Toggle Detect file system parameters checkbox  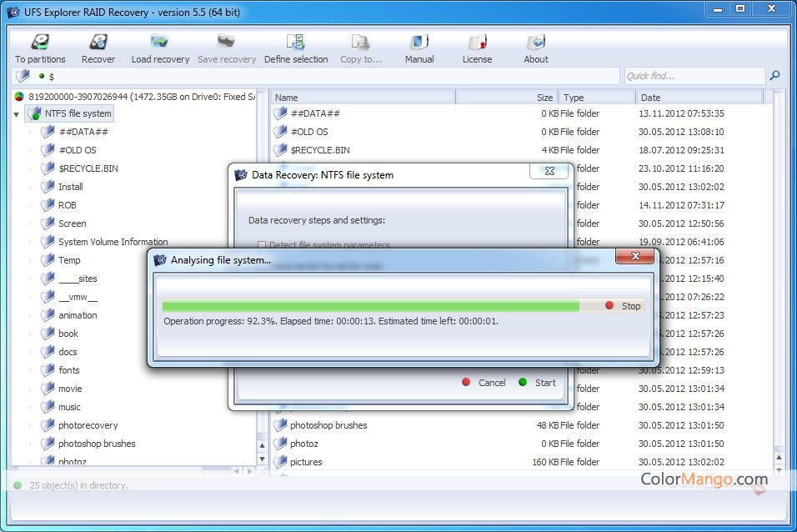click(262, 245)
